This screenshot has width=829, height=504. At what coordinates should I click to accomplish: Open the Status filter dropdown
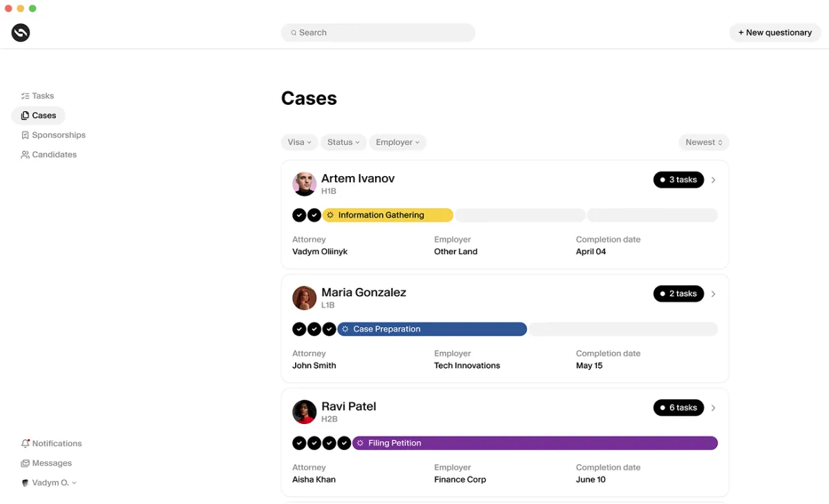click(343, 142)
